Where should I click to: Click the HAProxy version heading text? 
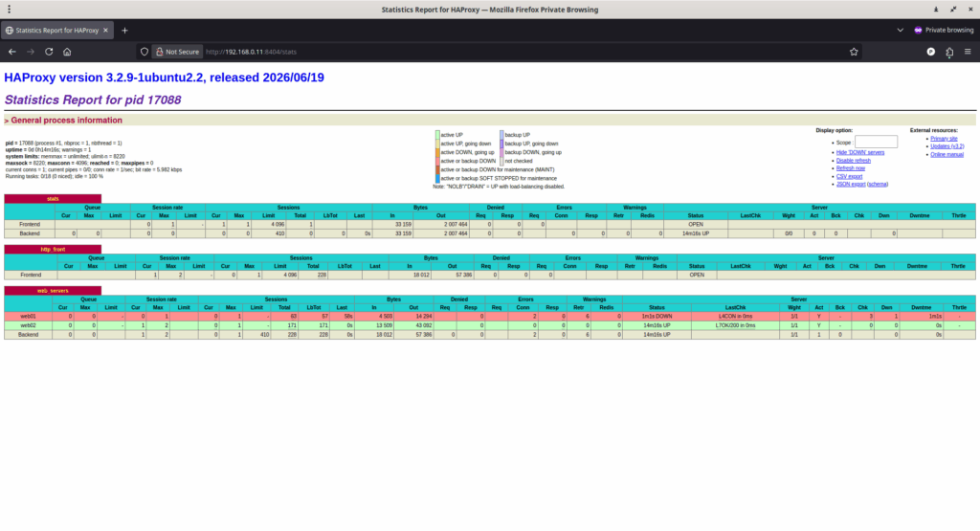[165, 77]
